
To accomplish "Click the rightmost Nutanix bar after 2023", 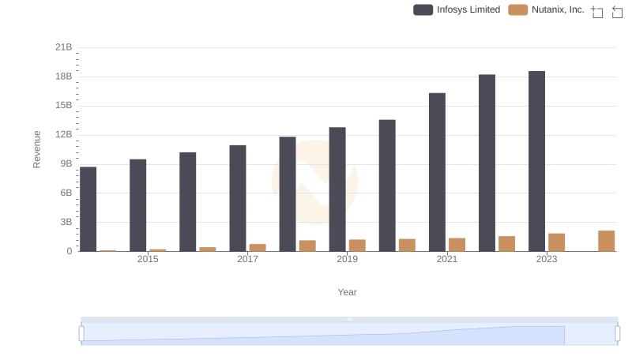I will [607, 241].
